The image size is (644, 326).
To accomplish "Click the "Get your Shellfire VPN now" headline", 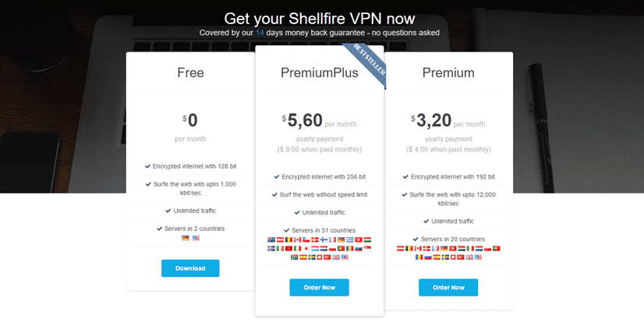I will pyautogui.click(x=320, y=18).
